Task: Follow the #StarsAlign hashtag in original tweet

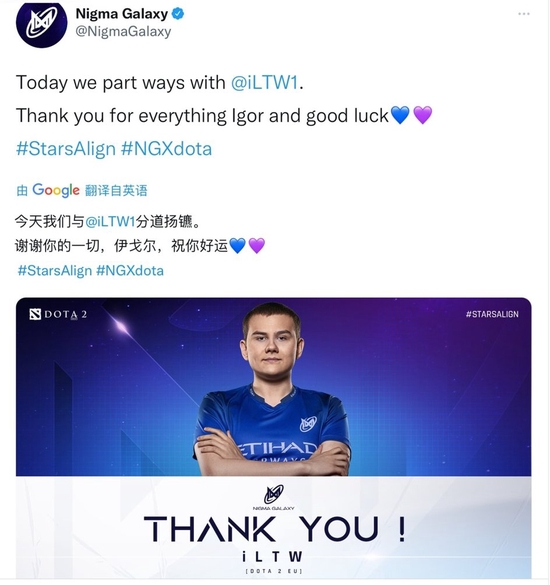Action: tap(66, 148)
